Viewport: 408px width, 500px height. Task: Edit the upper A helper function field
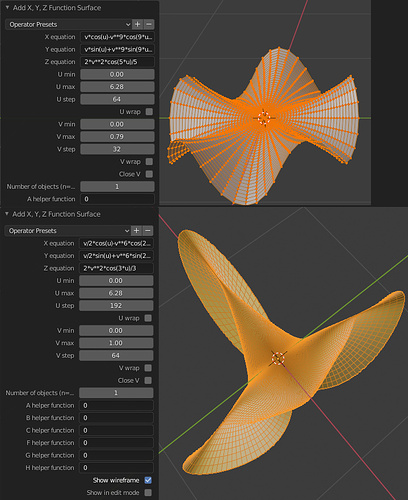point(117,199)
